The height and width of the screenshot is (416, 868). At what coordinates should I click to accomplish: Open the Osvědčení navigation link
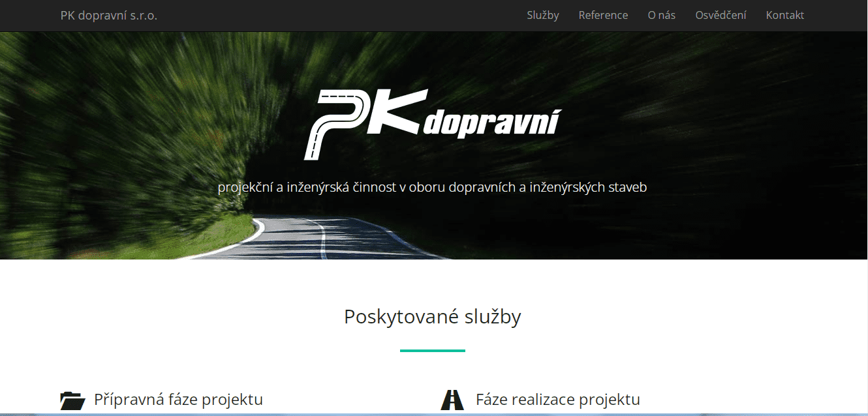721,16
